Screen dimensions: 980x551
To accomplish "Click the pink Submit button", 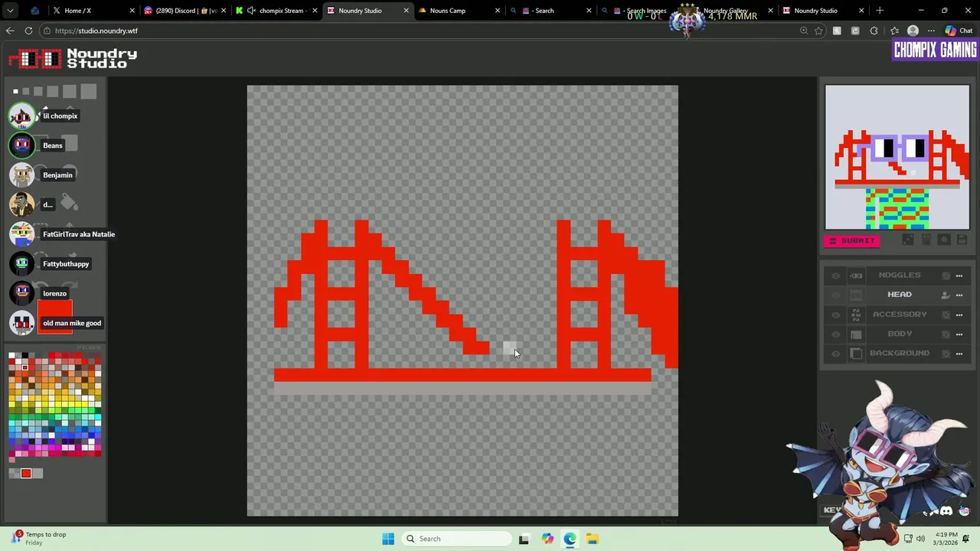I will click(x=851, y=240).
